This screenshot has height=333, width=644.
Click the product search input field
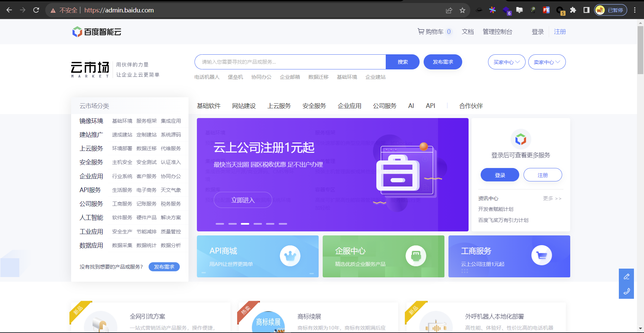[290, 62]
